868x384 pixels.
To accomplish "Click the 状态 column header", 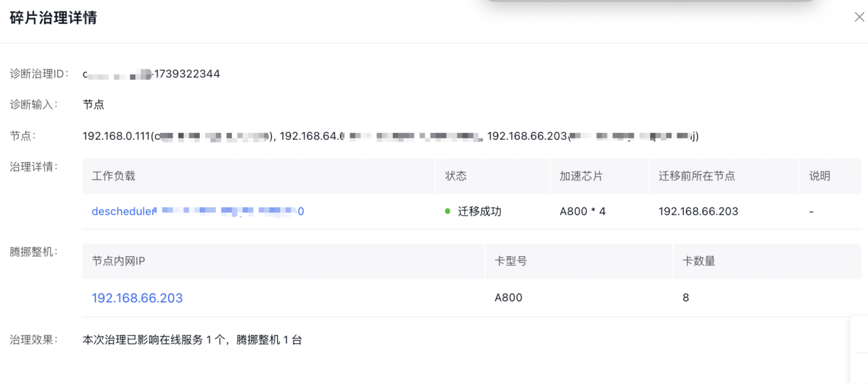I will [456, 176].
